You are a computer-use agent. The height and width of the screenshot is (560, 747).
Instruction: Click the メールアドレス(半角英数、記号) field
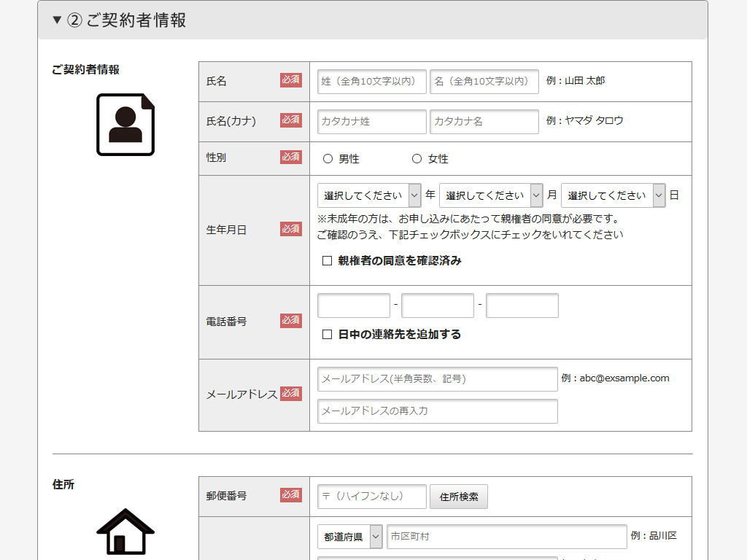[x=438, y=379]
